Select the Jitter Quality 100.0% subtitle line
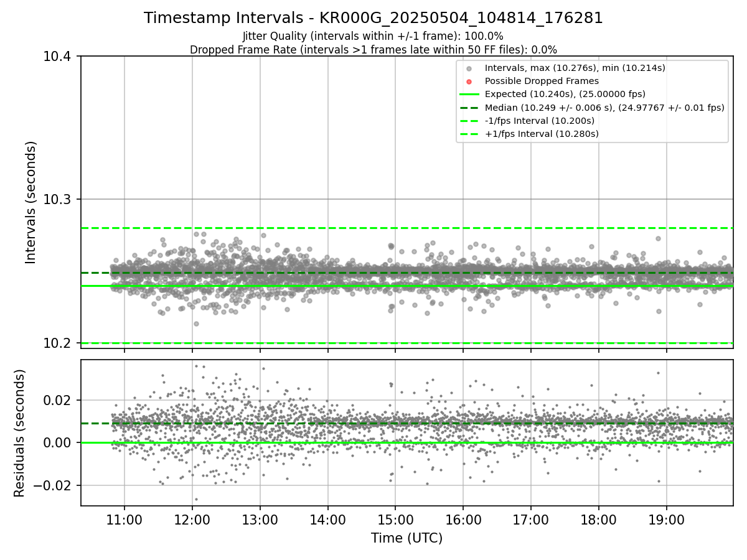747x560 pixels. (374, 36)
